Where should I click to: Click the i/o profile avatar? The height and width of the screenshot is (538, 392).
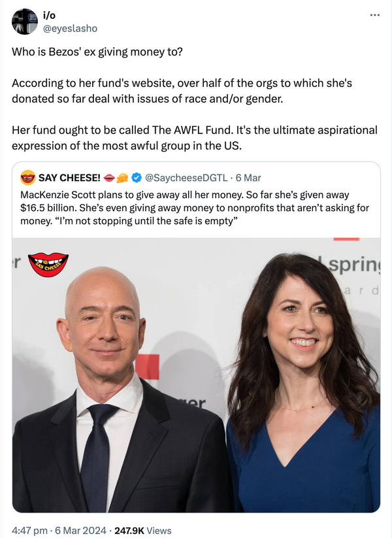tap(25, 22)
